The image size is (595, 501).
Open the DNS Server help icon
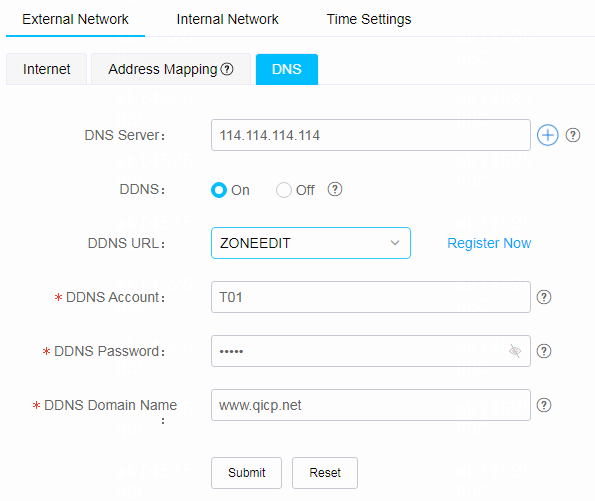(x=573, y=135)
